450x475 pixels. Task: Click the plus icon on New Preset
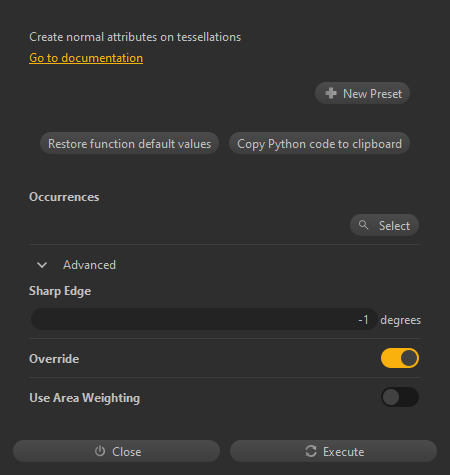tap(331, 93)
